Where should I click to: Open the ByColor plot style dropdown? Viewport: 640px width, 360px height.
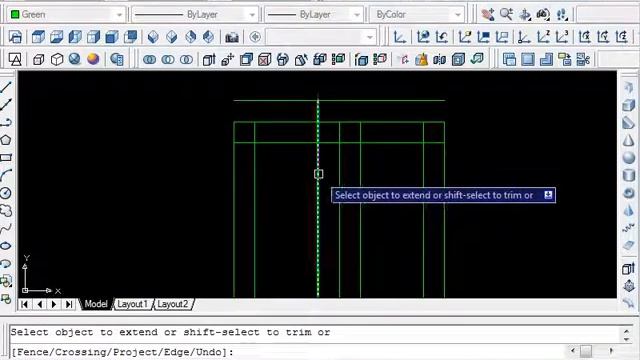(458, 15)
